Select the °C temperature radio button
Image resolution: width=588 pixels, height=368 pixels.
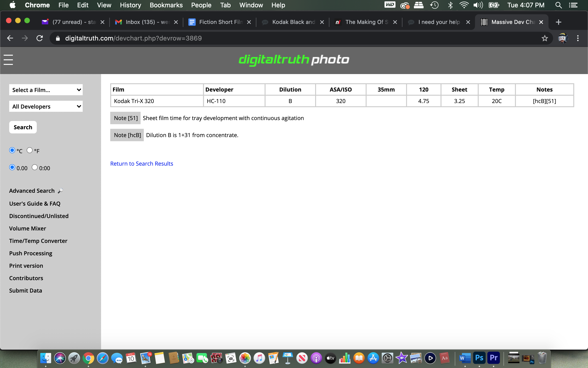point(12,150)
